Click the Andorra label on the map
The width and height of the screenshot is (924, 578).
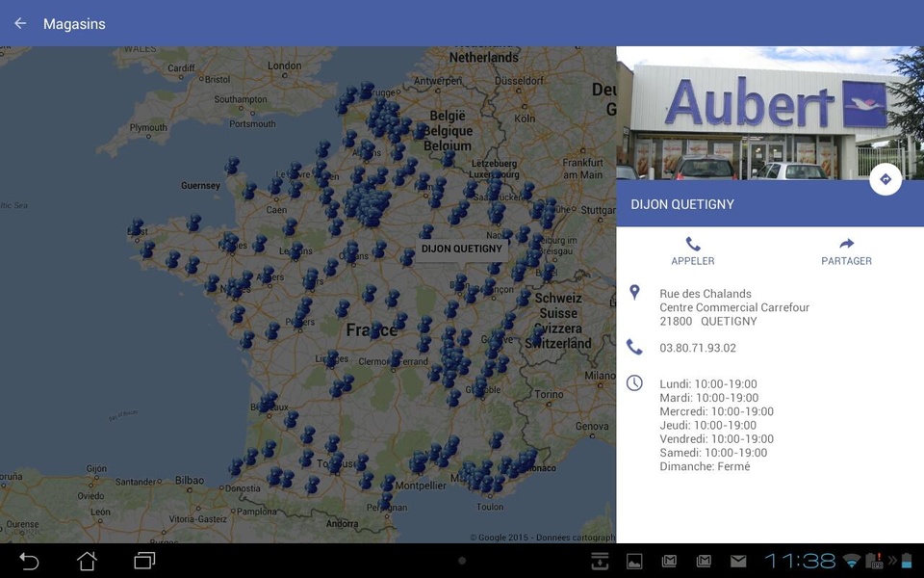tap(342, 523)
